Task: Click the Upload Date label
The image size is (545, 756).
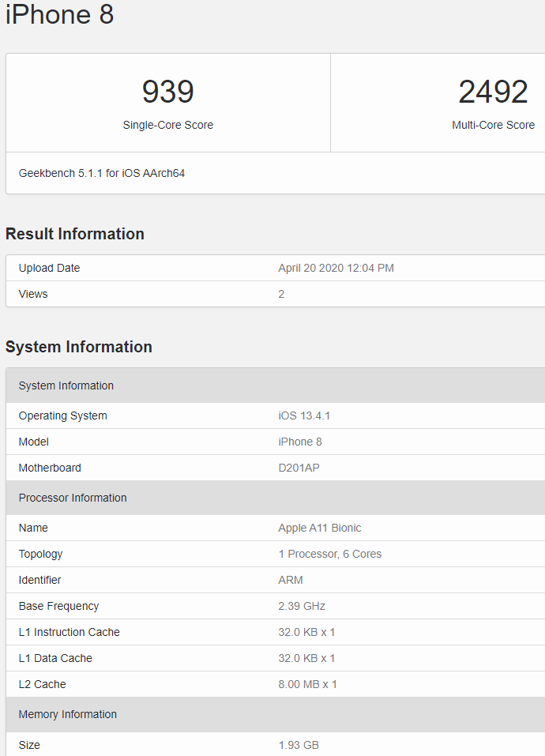Action: (49, 268)
